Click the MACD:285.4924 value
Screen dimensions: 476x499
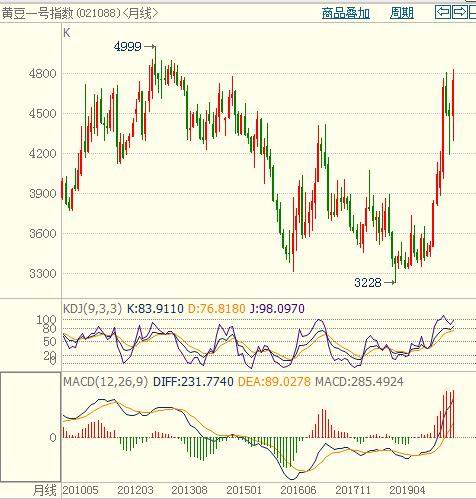(359, 382)
